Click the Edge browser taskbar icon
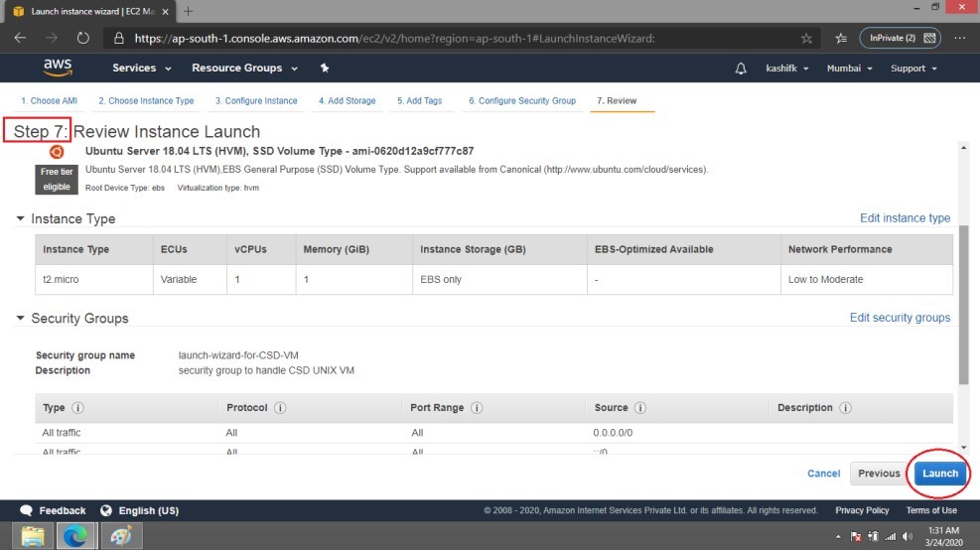 75,536
